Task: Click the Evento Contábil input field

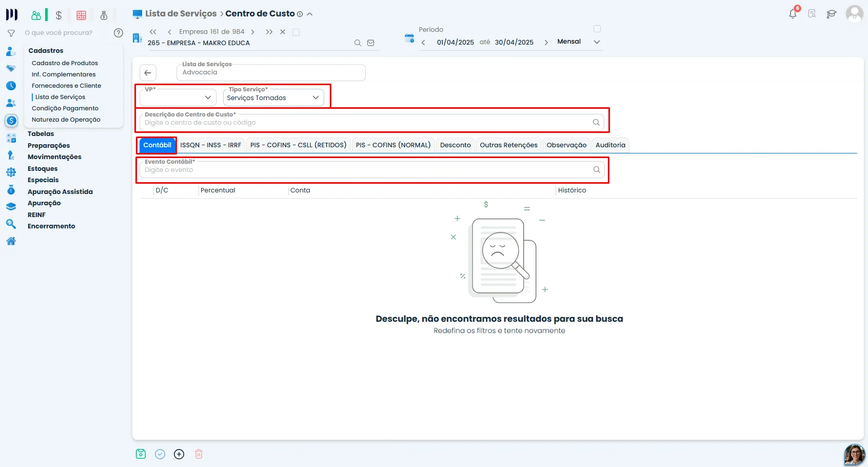Action: pos(372,170)
